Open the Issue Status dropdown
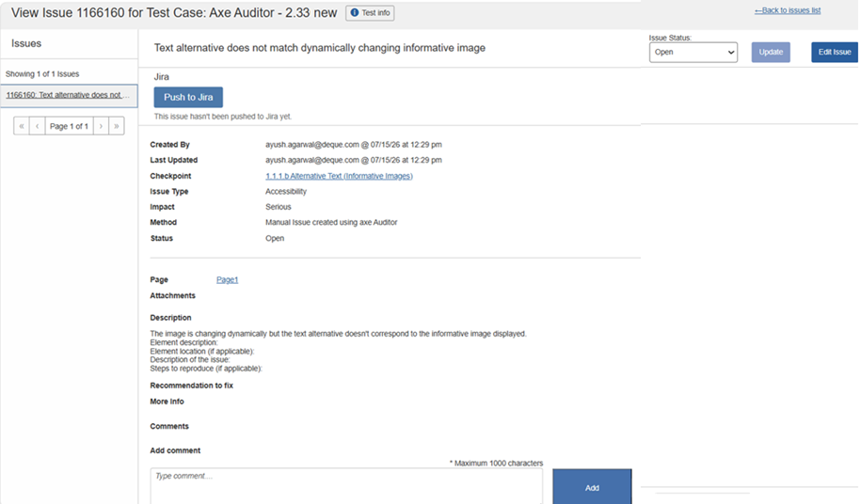 click(693, 52)
